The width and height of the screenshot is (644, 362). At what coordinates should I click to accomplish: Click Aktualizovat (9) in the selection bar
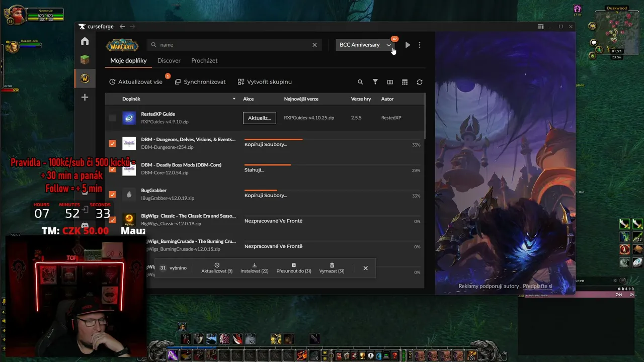[217, 268]
